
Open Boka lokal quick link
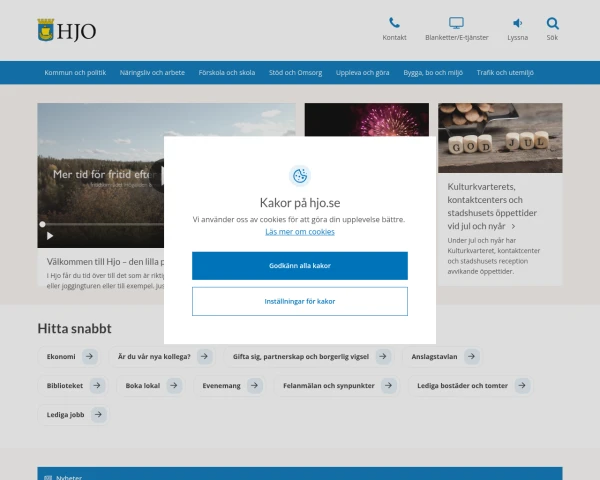tap(151, 385)
